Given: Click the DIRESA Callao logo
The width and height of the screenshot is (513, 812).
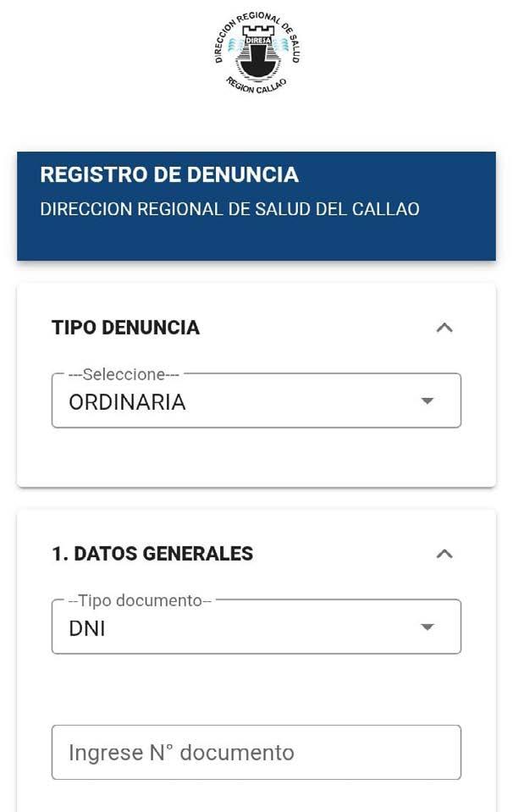Looking at the screenshot, I should click(257, 52).
